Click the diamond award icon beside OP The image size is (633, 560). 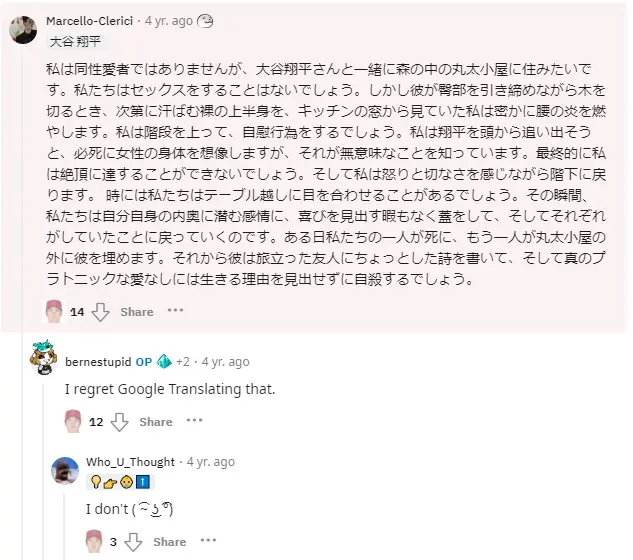click(164, 361)
